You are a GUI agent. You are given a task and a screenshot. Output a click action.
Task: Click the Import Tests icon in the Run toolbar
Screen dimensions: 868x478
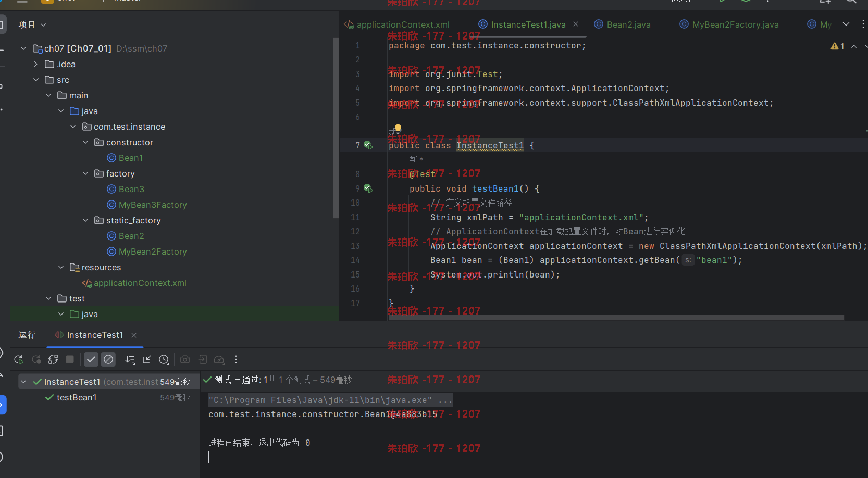[203, 359]
